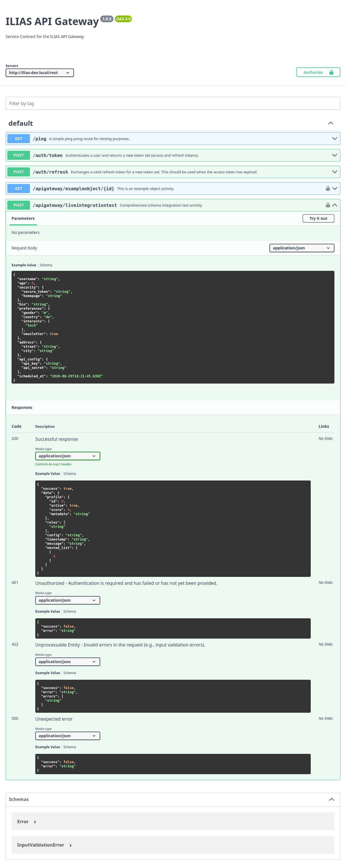Open the 500 response media type dropdown
346x868 pixels.
point(67,736)
